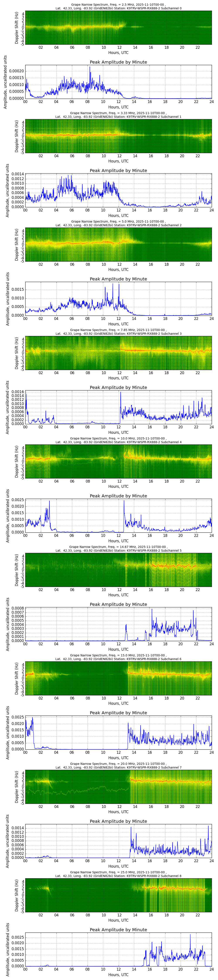Open the peak amplitude line chart under 2.5 MHz

point(119,82)
